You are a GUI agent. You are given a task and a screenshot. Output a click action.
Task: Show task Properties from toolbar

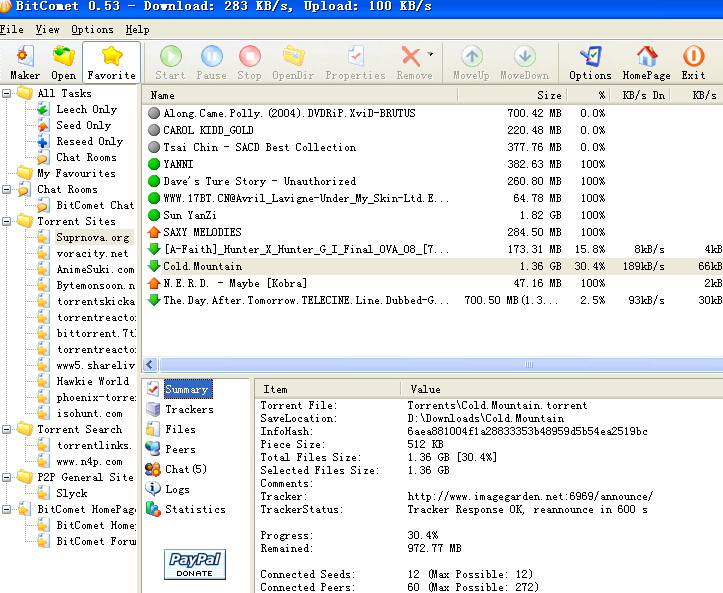click(355, 63)
